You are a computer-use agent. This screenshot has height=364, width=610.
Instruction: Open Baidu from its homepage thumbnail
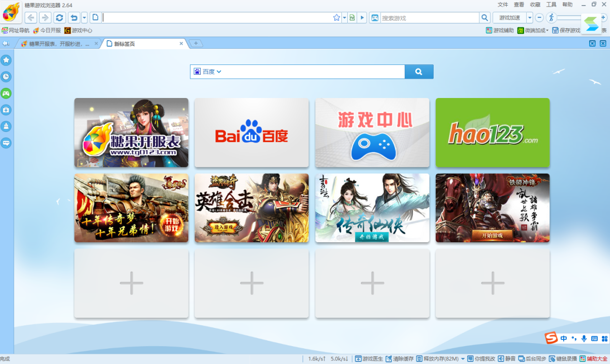[252, 133]
